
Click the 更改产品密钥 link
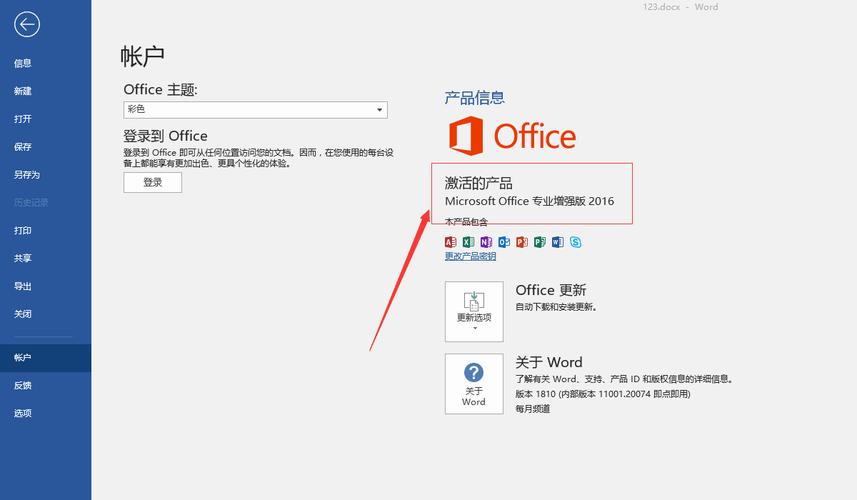click(470, 256)
